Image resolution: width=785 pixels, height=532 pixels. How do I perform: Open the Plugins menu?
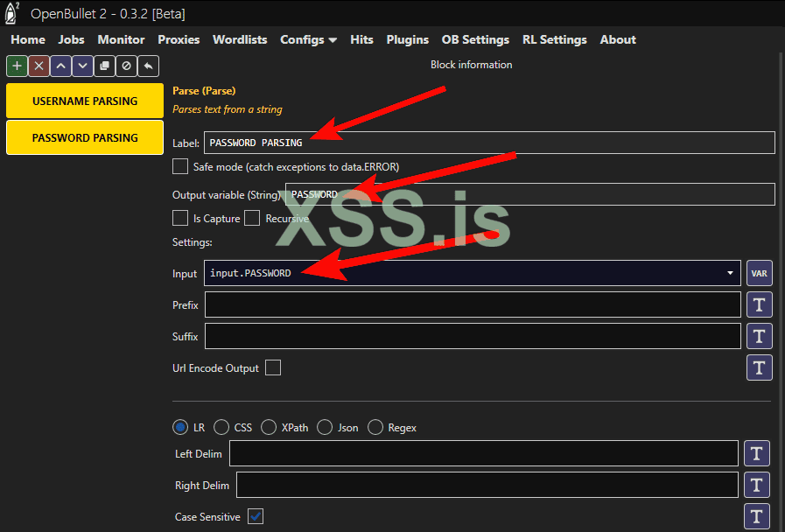point(408,40)
